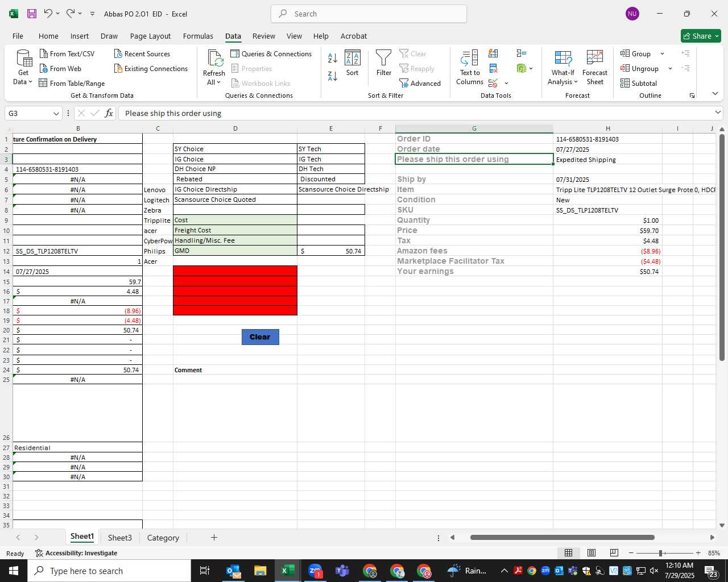
Task: Switch to the Formulas tab
Action: (198, 36)
